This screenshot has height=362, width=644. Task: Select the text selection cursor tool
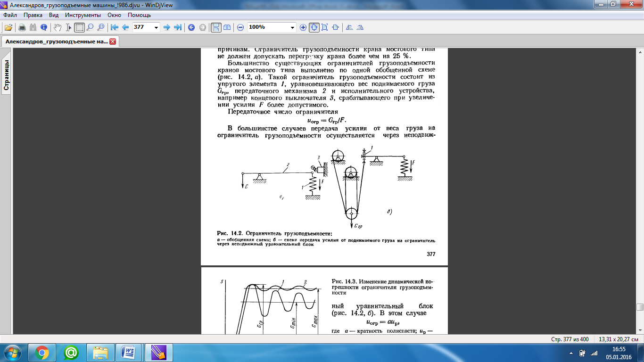(68, 27)
